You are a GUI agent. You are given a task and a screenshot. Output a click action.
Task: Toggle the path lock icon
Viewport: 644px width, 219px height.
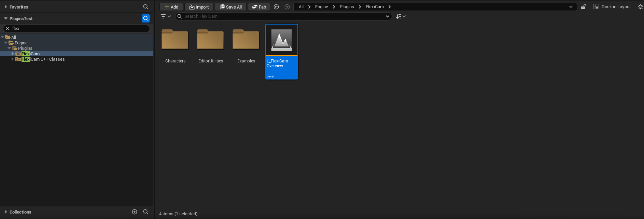coord(584,7)
